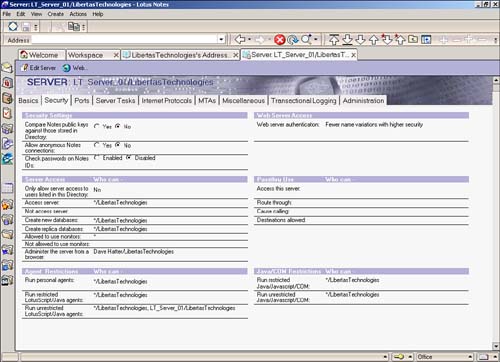Click the vertical scrollbar down arrow
Viewport: 500px width, 362px height.
[496, 346]
